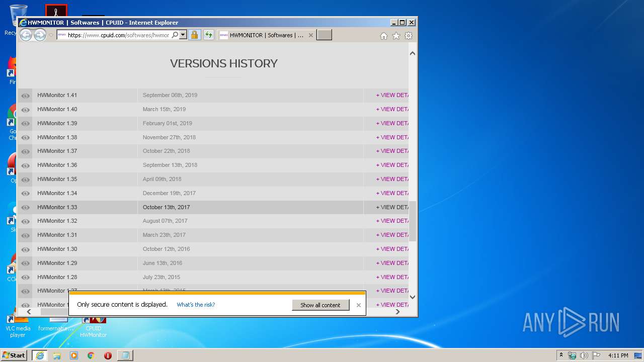Click the horizontal scrollbar left arrow
The image size is (644, 362).
[x=29, y=312]
